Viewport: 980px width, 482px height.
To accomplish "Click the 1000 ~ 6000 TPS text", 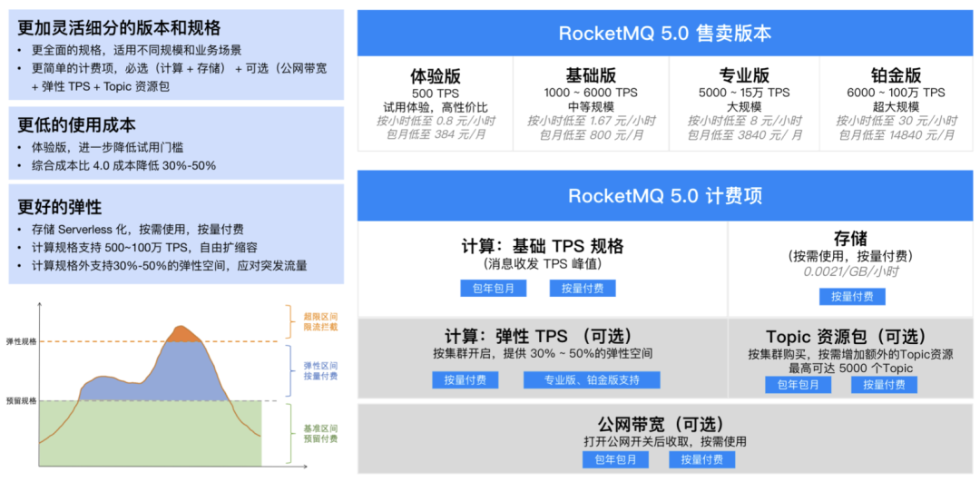I will [x=591, y=93].
